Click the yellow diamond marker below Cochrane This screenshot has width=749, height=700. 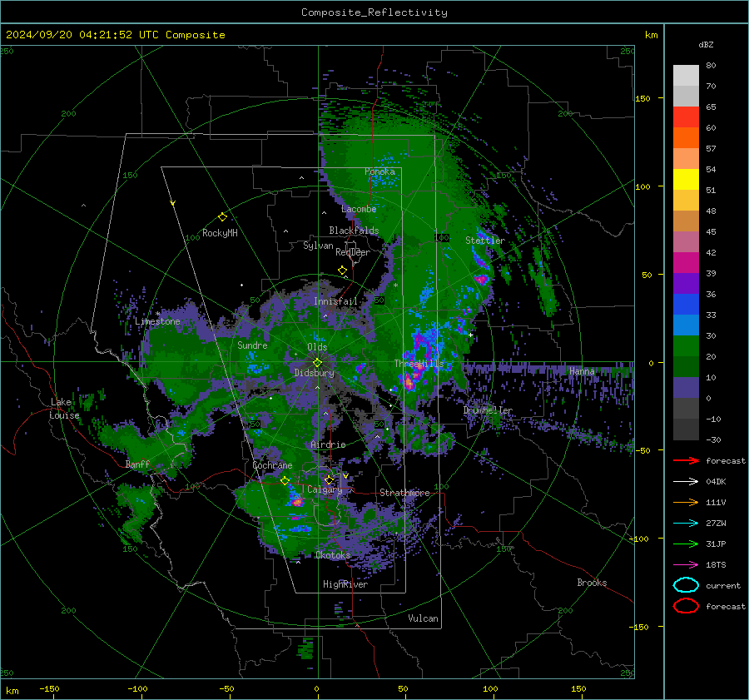pos(285,480)
